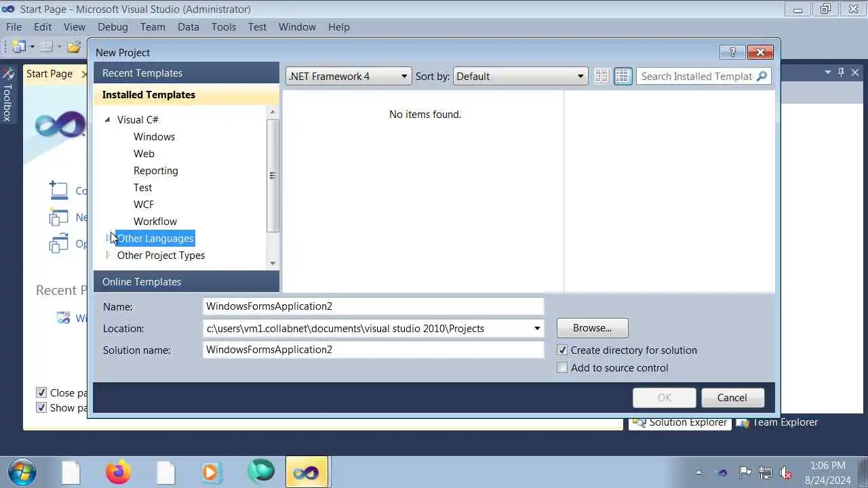The height and width of the screenshot is (488, 868).
Task: Click the Browse... button
Action: pyautogui.click(x=592, y=328)
